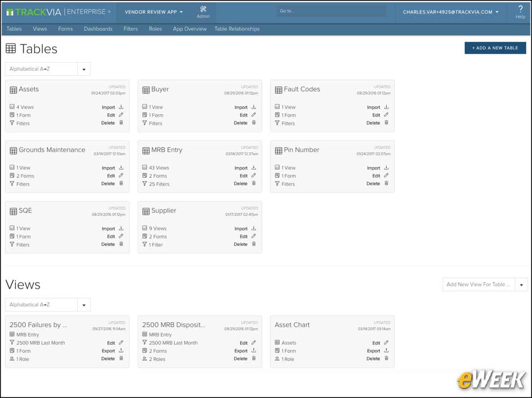The width and height of the screenshot is (532, 398).
Task: Go to the Dashboards menu item
Action: (98, 29)
